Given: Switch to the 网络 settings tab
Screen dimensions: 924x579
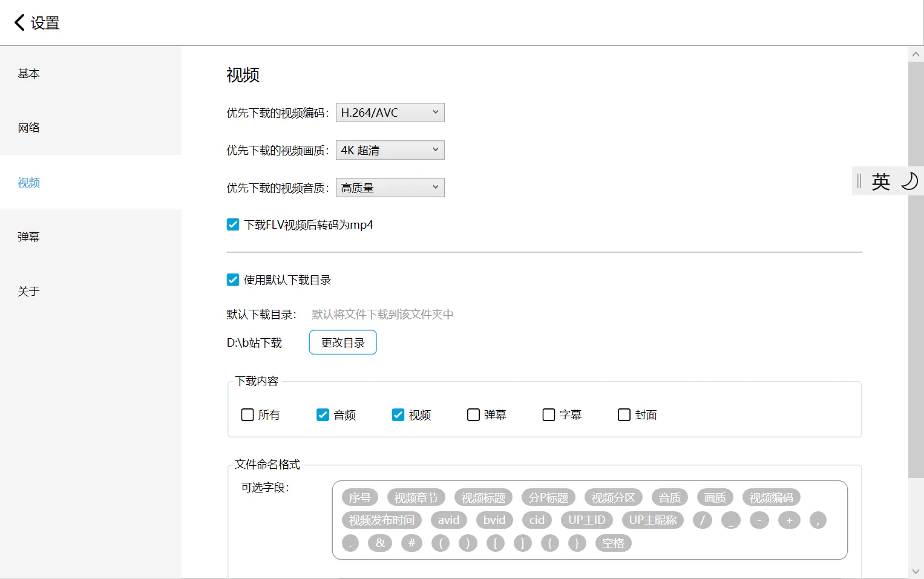Looking at the screenshot, I should click(x=29, y=128).
